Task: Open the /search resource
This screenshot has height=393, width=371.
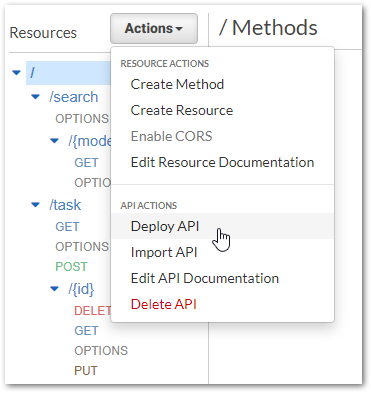Action: 74,97
